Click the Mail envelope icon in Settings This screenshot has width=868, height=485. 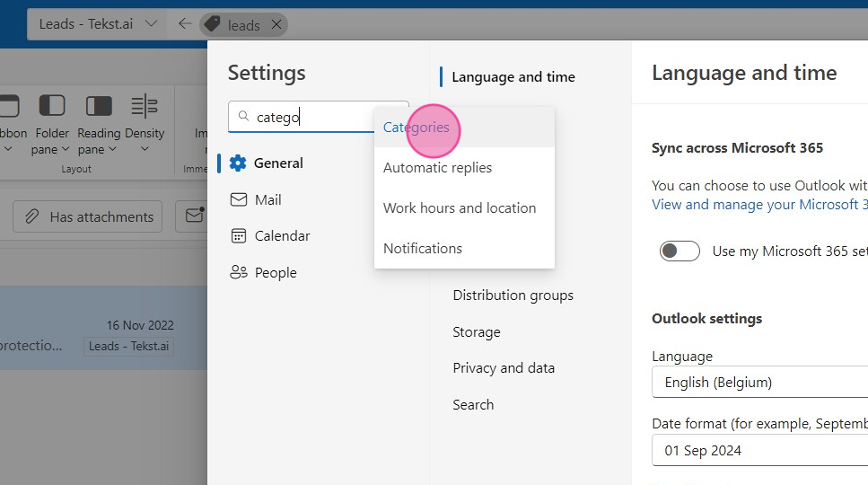coord(238,199)
